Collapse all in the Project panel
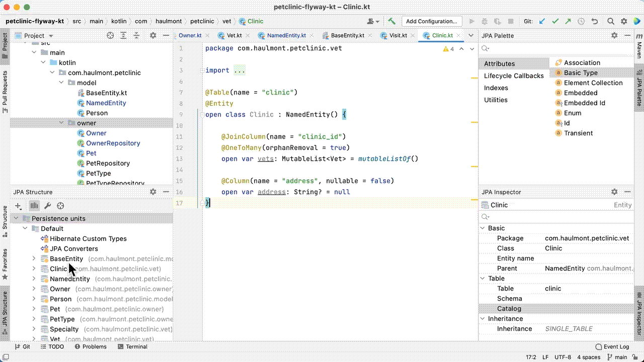The width and height of the screenshot is (644, 362). 136,36
